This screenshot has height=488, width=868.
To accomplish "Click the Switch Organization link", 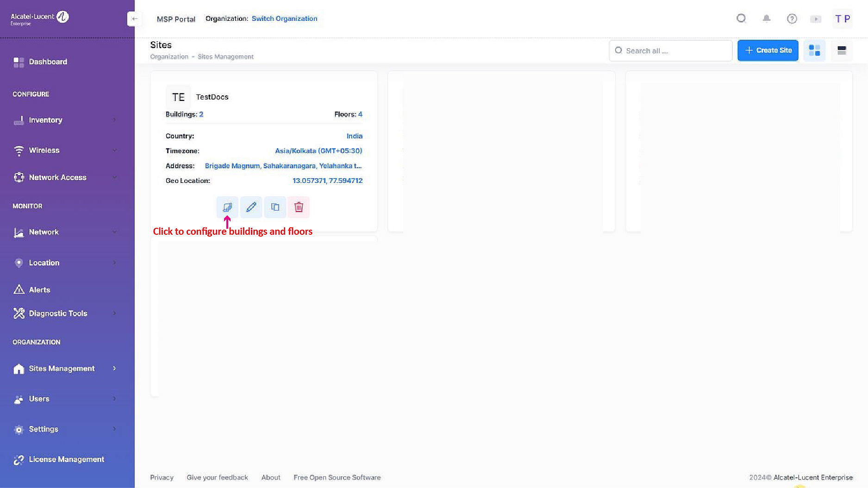I will coord(284,19).
